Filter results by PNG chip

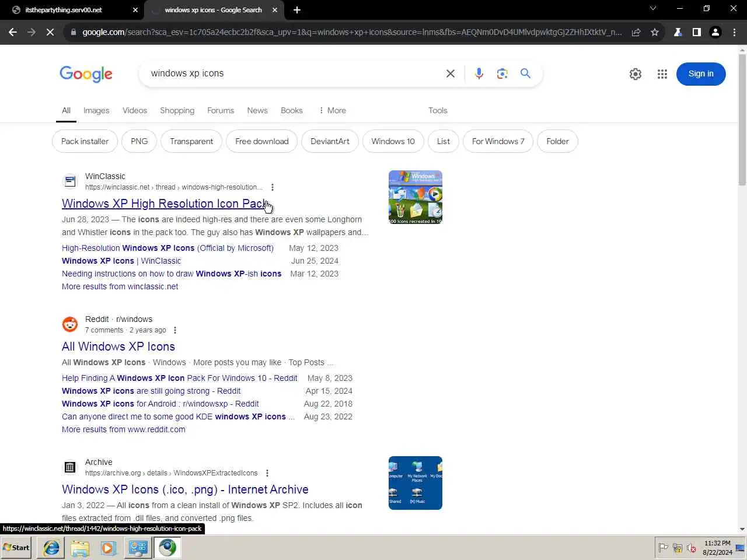click(x=139, y=141)
